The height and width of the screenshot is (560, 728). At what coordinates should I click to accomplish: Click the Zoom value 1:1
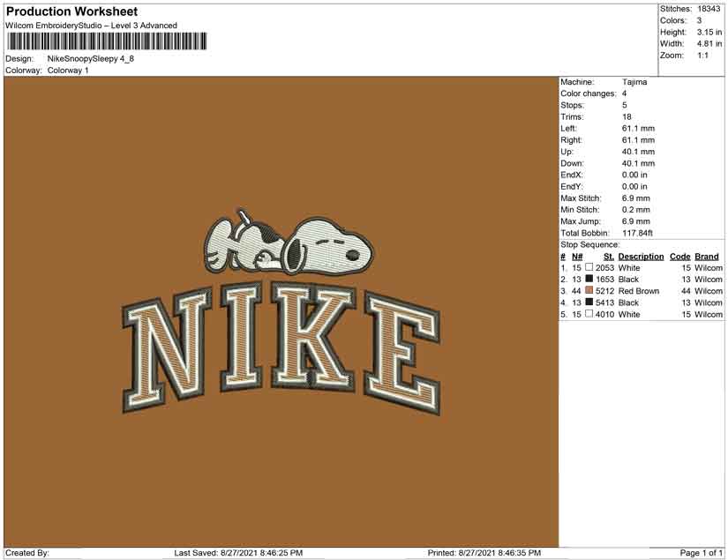click(702, 56)
